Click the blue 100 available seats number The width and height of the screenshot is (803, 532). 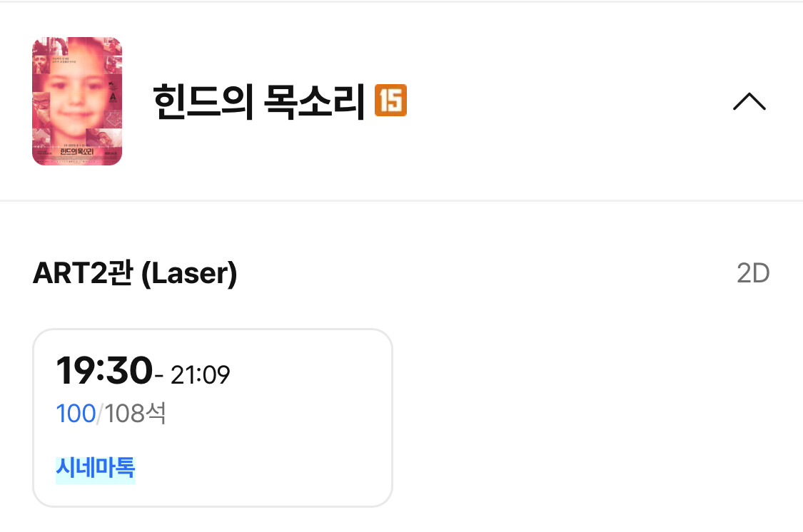76,413
